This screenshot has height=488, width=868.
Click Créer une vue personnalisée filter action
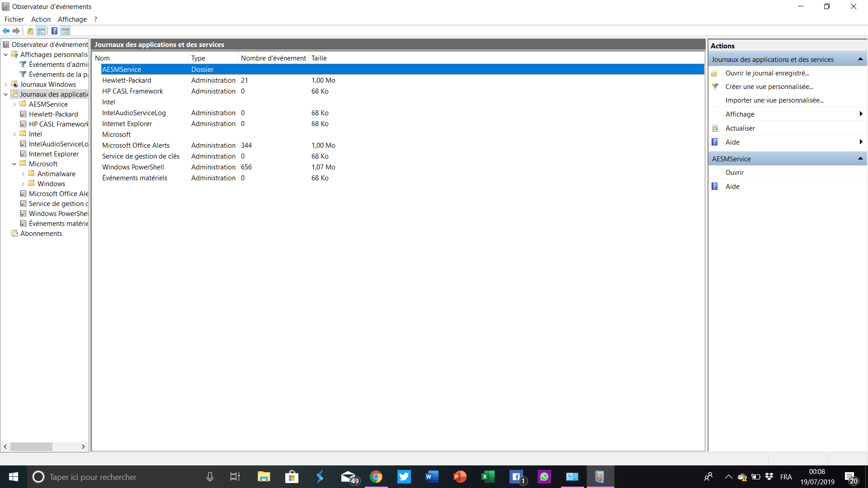pos(769,87)
